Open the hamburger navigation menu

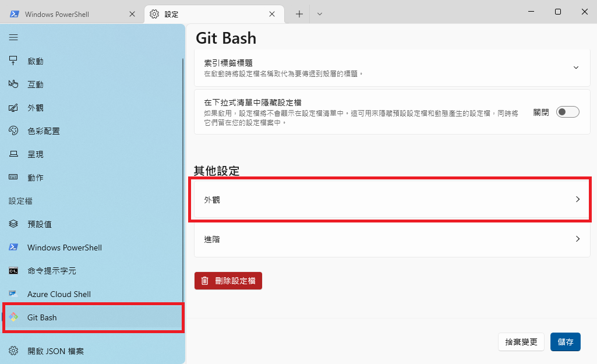13,37
